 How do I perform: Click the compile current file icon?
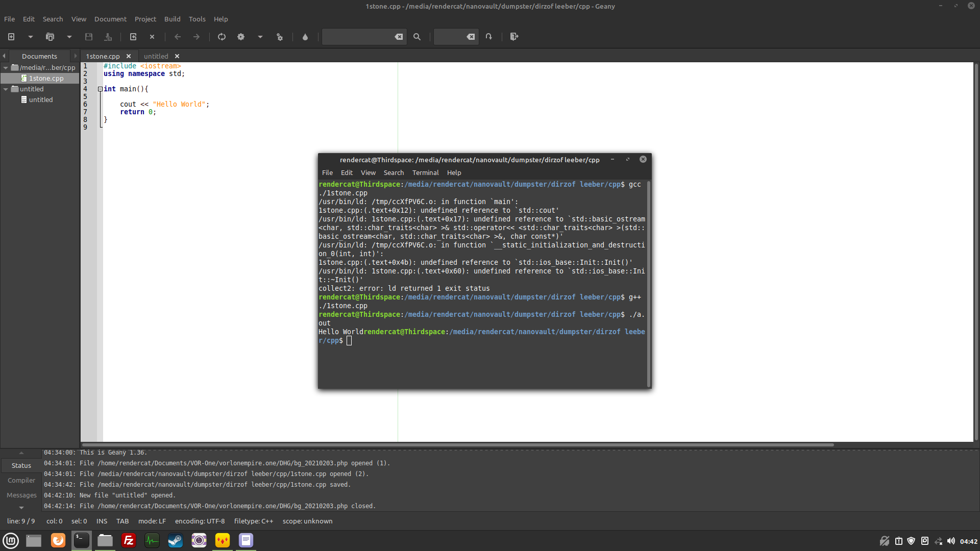222,37
